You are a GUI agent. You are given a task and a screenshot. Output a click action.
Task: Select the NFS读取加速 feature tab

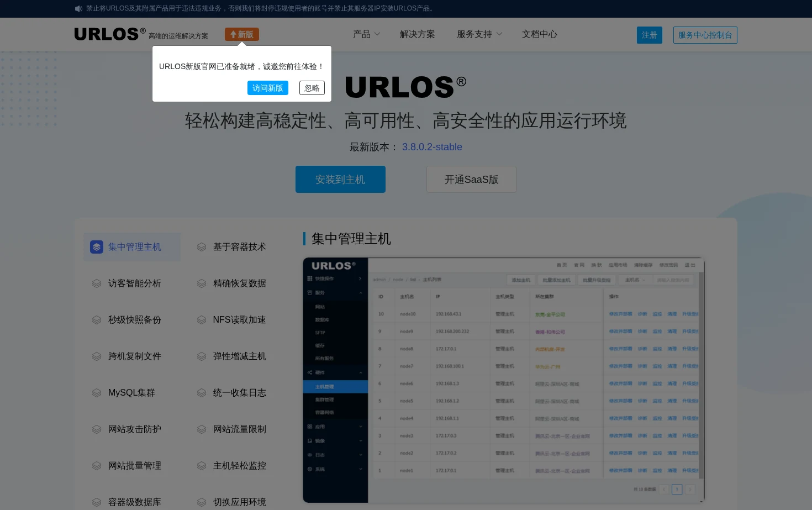(x=237, y=320)
